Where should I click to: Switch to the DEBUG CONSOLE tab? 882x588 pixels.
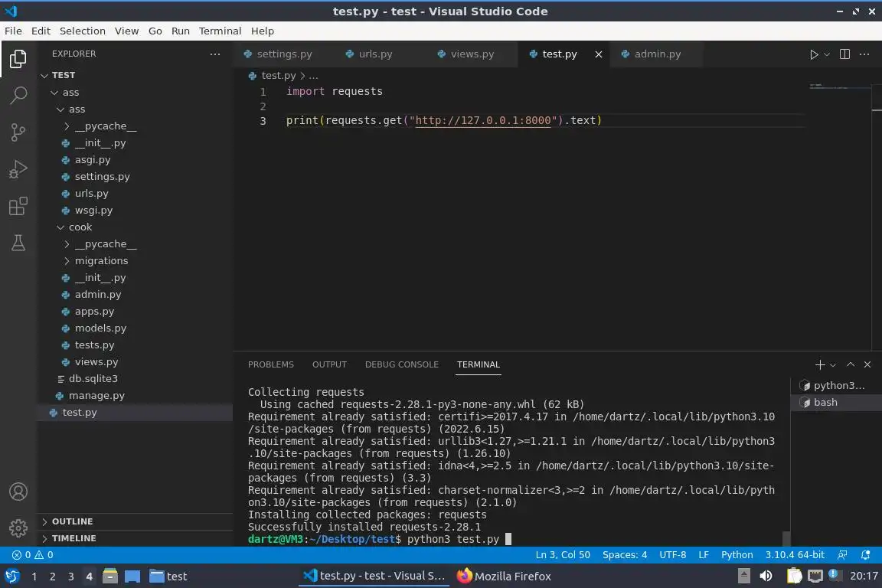click(x=402, y=364)
